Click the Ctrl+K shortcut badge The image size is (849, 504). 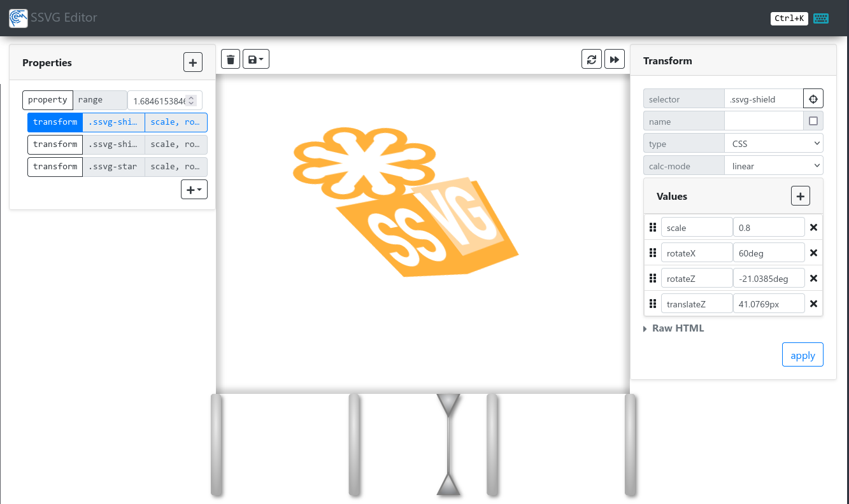(789, 18)
